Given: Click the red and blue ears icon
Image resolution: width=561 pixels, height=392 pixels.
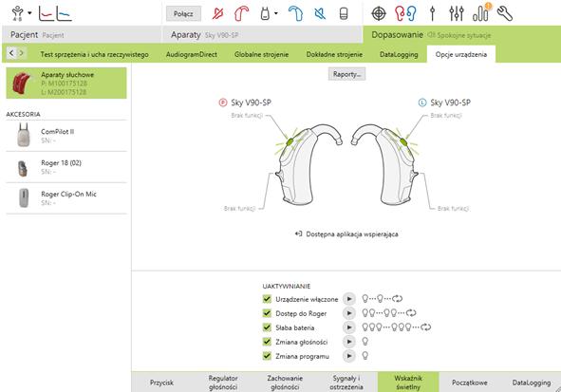Looking at the screenshot, I should coord(405,13).
